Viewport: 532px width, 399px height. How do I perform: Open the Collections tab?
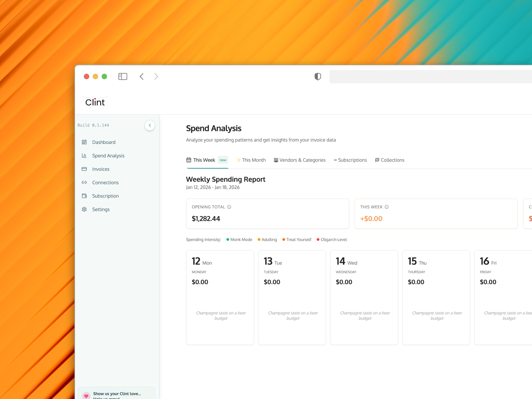[x=390, y=160]
